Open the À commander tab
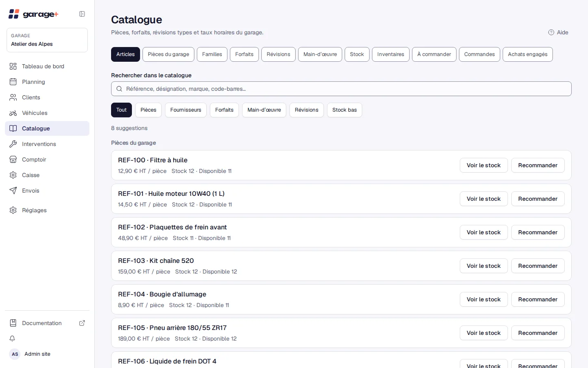The image size is (588, 368). [x=434, y=54]
